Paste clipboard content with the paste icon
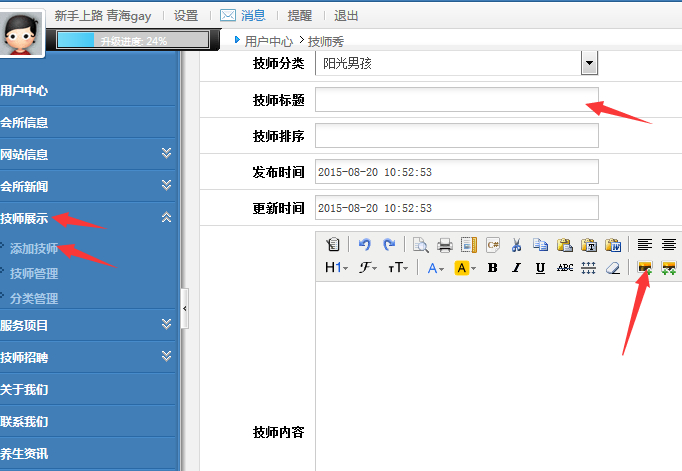The image size is (682, 471). (565, 245)
